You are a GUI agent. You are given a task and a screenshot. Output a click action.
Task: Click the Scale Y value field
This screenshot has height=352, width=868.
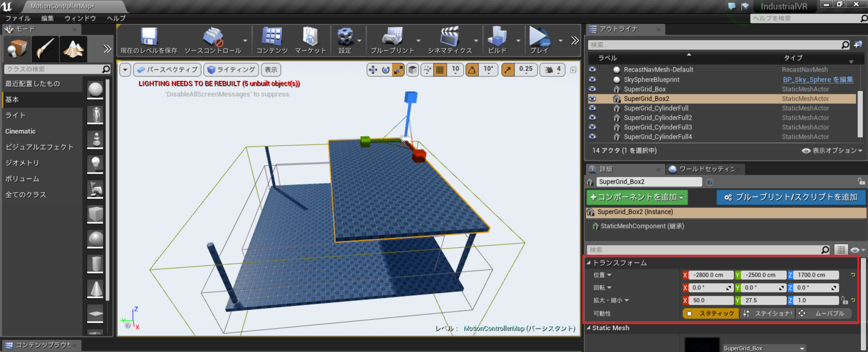(x=763, y=300)
